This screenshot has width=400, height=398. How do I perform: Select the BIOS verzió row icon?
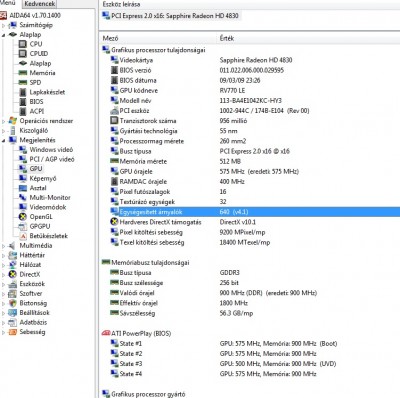coord(114,70)
